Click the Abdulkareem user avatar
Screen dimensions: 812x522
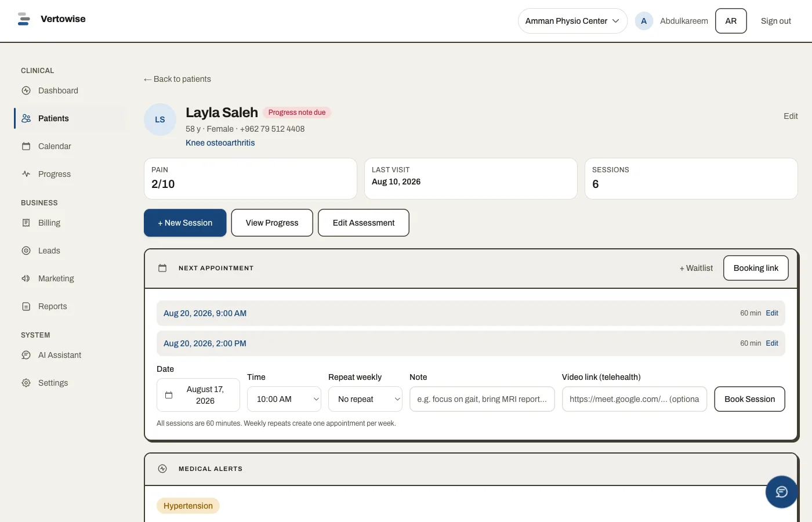(x=644, y=21)
